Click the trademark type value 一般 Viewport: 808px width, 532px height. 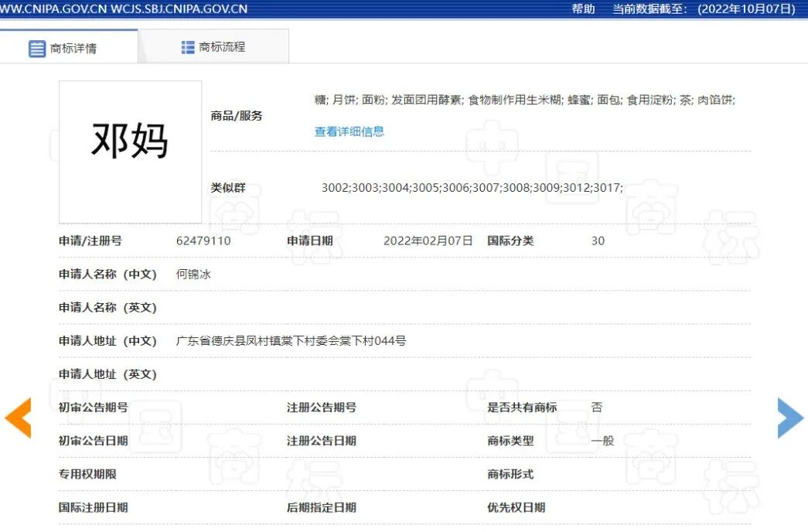pyautogui.click(x=602, y=441)
